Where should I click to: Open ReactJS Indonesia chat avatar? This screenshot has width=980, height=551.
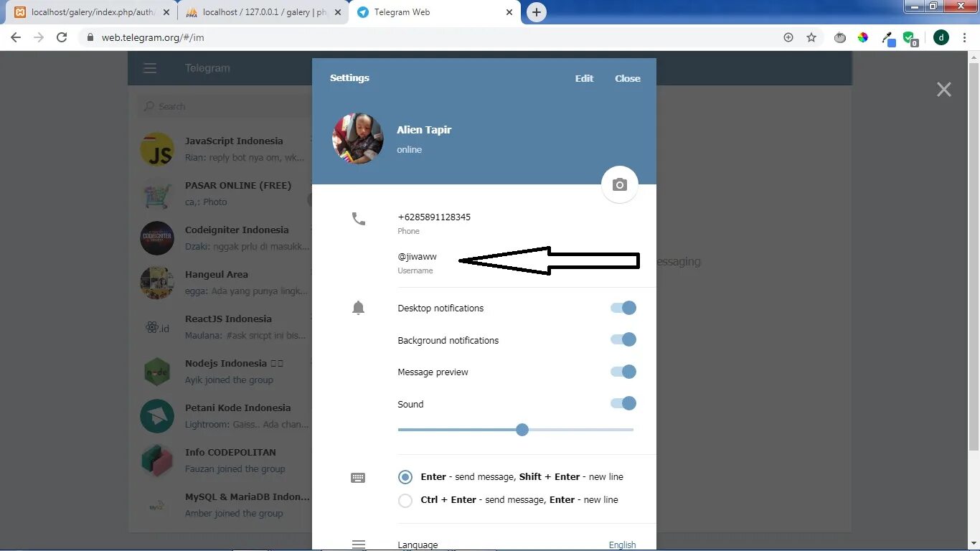point(157,327)
